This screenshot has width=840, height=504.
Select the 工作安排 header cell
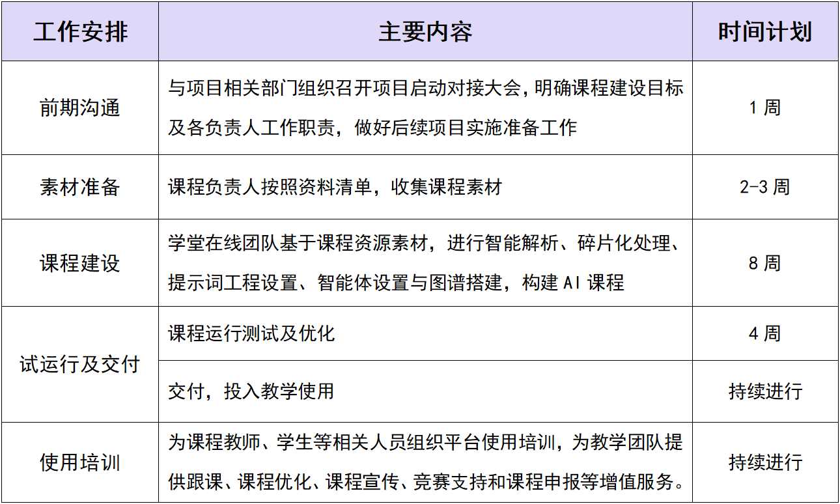click(79, 30)
